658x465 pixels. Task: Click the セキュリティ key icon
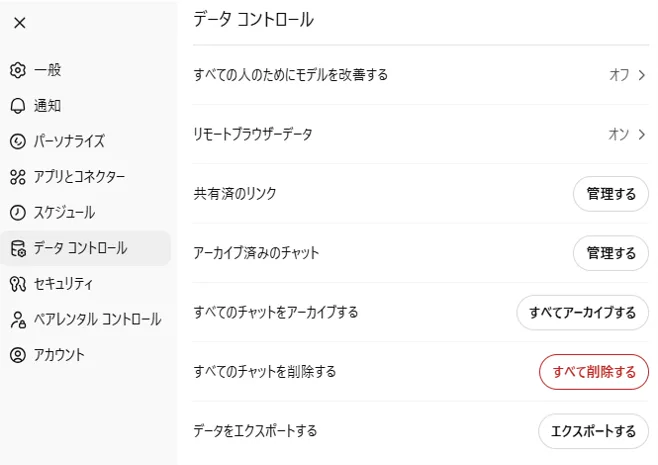(17, 283)
